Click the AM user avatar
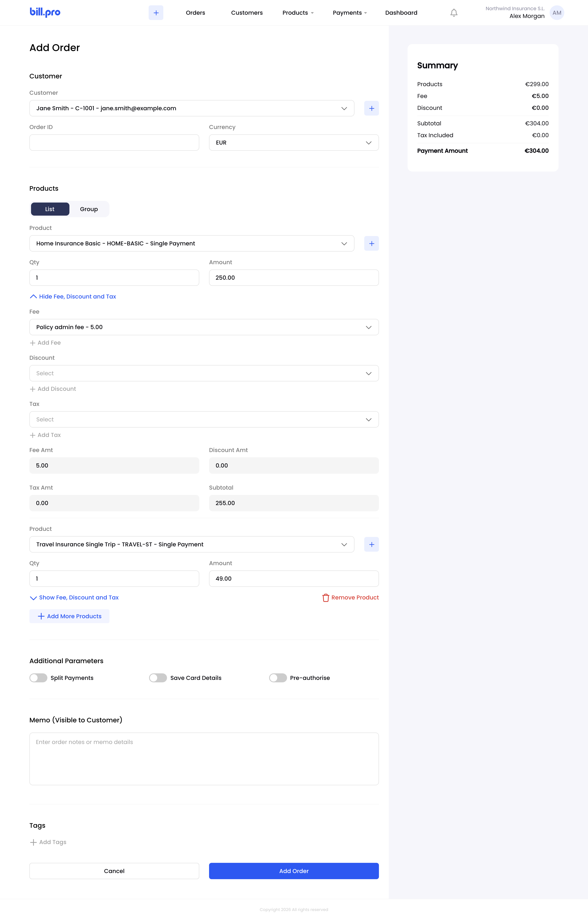588x920 pixels. [557, 13]
